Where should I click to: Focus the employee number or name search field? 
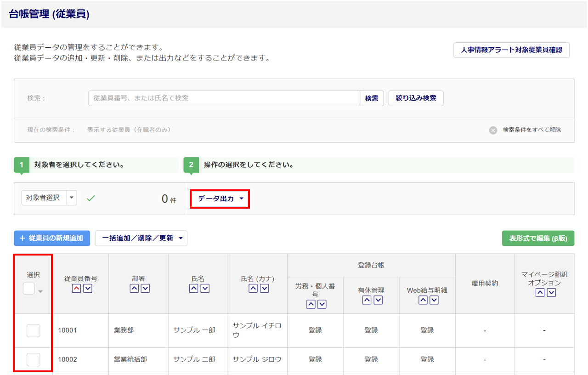[x=224, y=98]
